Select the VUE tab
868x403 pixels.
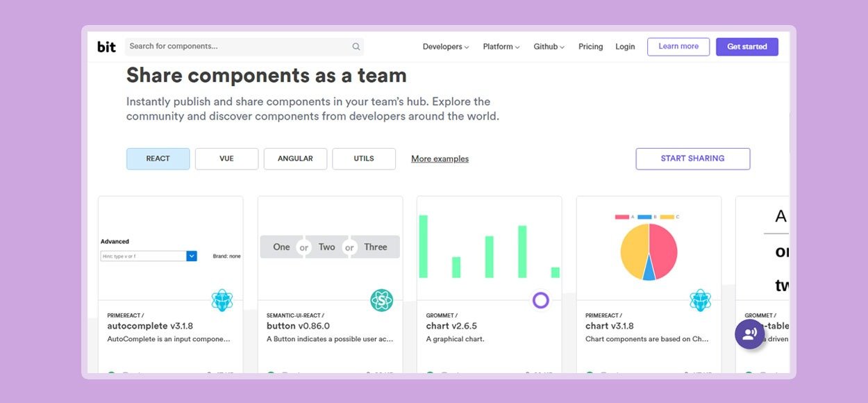pos(226,158)
